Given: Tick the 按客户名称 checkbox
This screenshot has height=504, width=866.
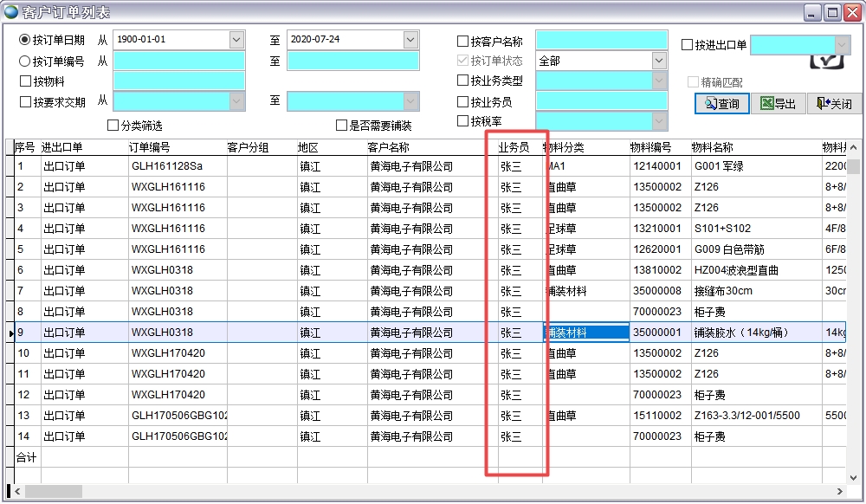Looking at the screenshot, I should click(462, 41).
